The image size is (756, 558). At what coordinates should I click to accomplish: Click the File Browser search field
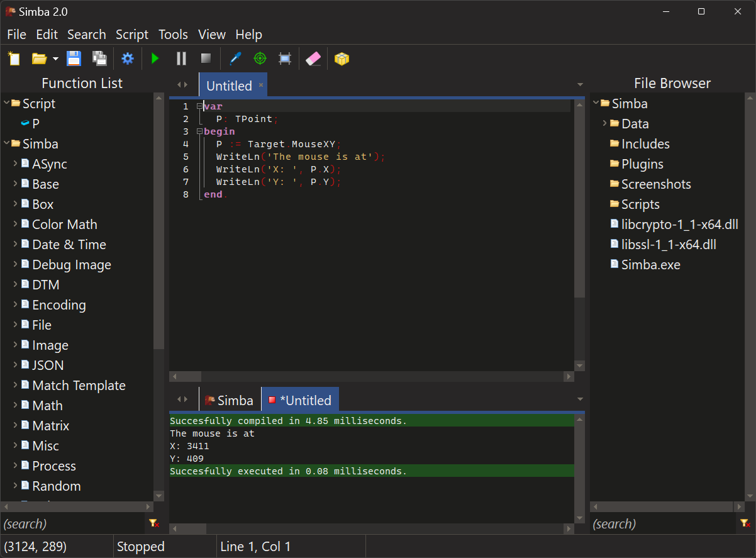(x=662, y=523)
